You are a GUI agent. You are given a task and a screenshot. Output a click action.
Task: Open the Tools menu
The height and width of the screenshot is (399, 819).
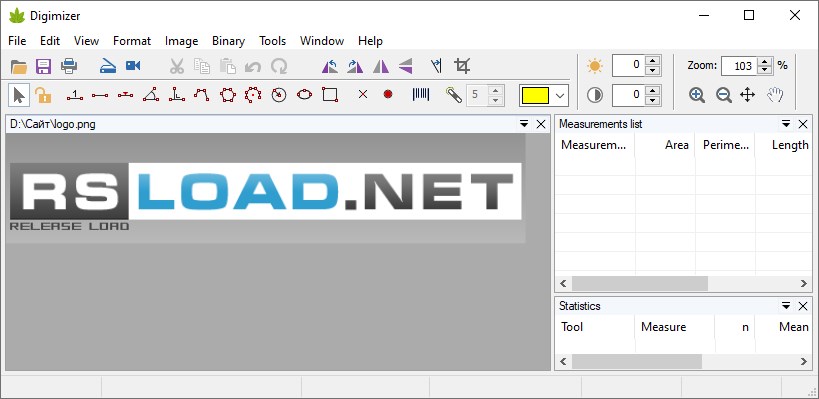[273, 41]
